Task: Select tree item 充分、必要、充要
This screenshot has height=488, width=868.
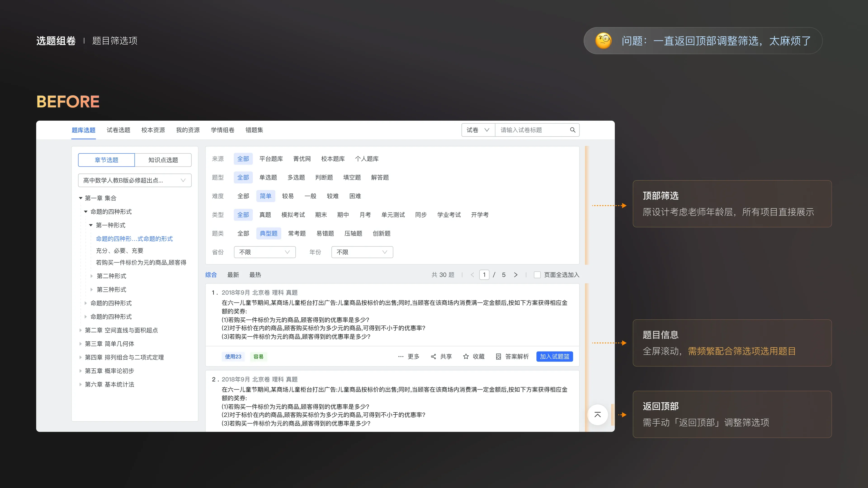Action: 120,251
